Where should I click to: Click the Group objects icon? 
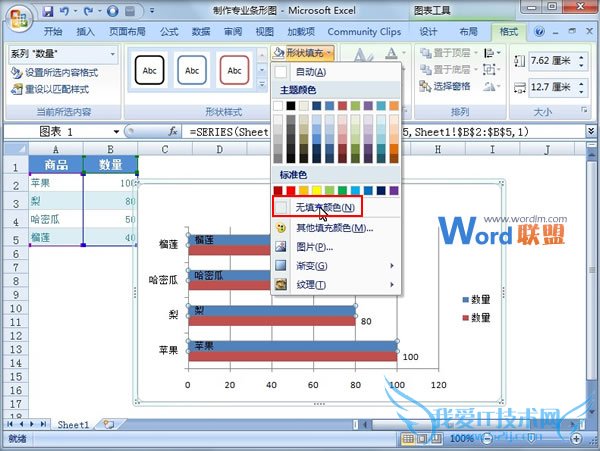[489, 69]
